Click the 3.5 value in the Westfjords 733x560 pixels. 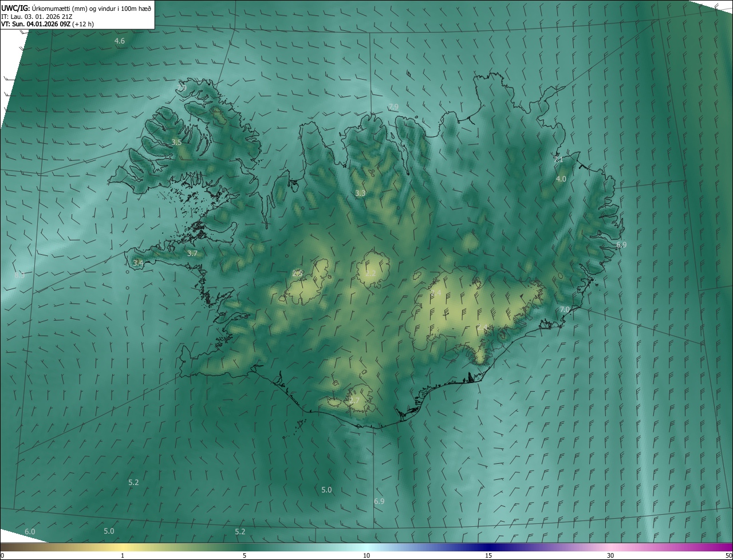pos(176,142)
